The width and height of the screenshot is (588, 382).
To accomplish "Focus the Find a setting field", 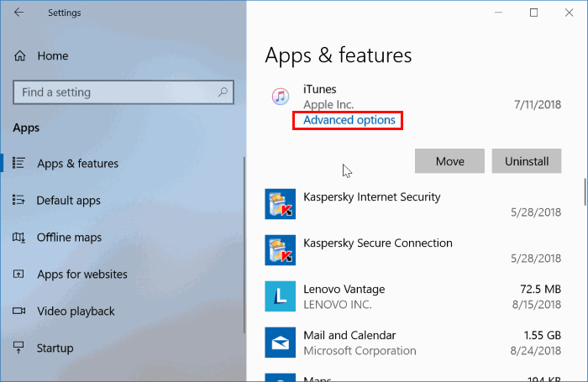I will coord(123,92).
